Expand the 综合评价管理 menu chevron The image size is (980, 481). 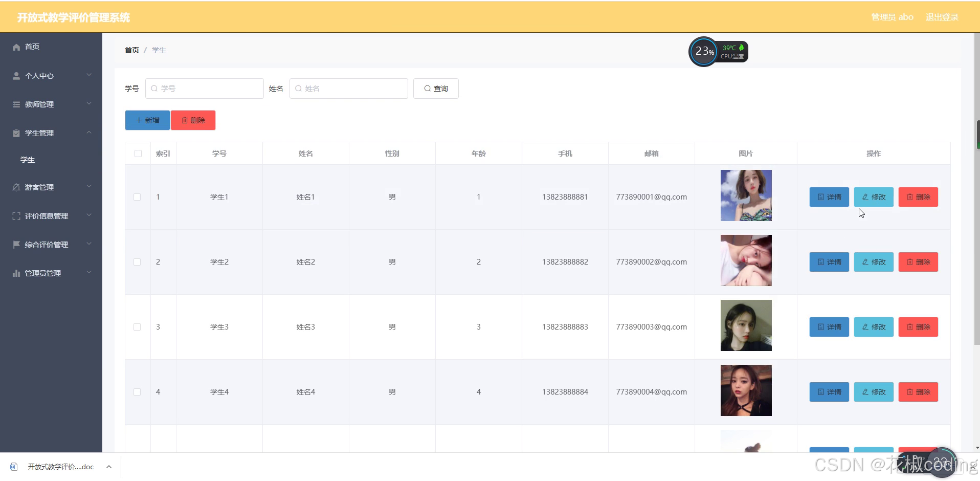pyautogui.click(x=89, y=244)
